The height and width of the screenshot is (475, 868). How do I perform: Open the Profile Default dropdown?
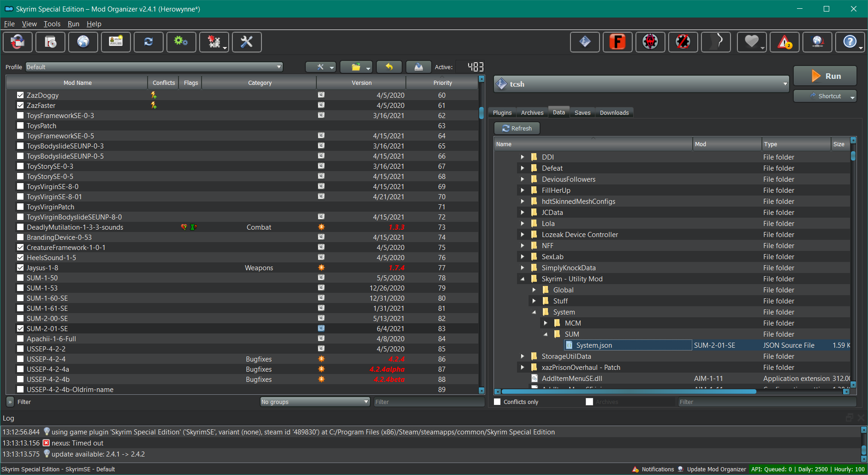[154, 67]
